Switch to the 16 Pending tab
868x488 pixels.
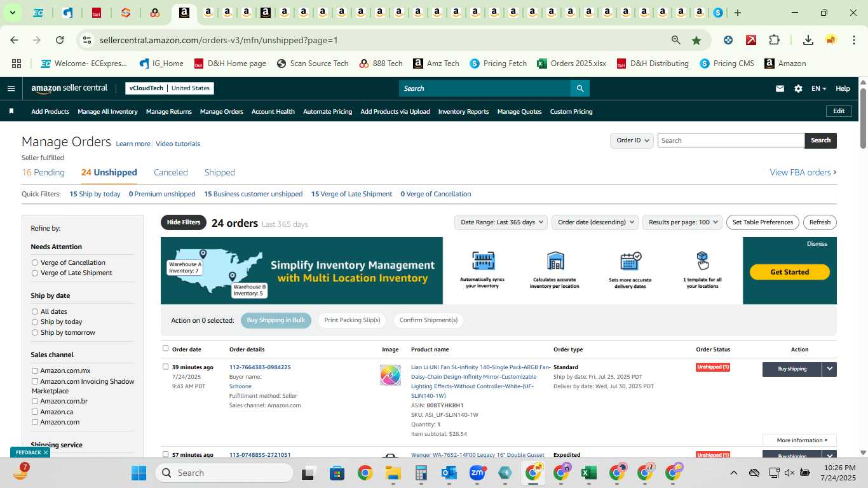[43, 172]
